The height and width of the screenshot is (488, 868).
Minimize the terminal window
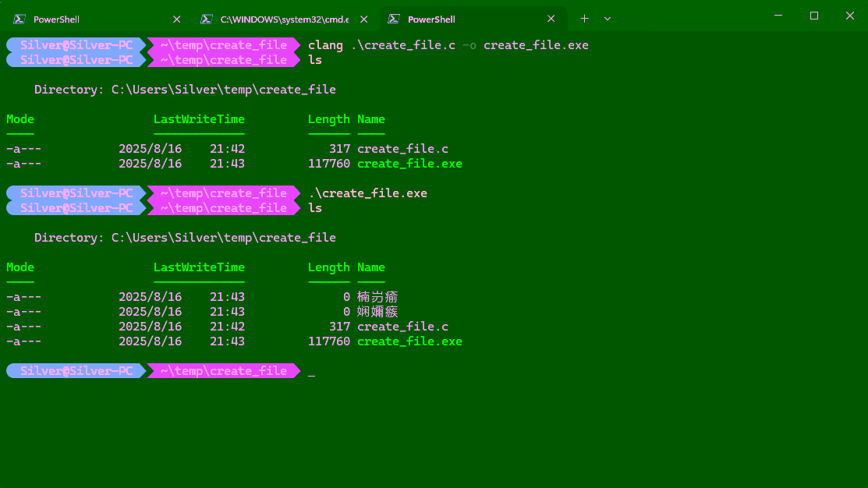778,16
